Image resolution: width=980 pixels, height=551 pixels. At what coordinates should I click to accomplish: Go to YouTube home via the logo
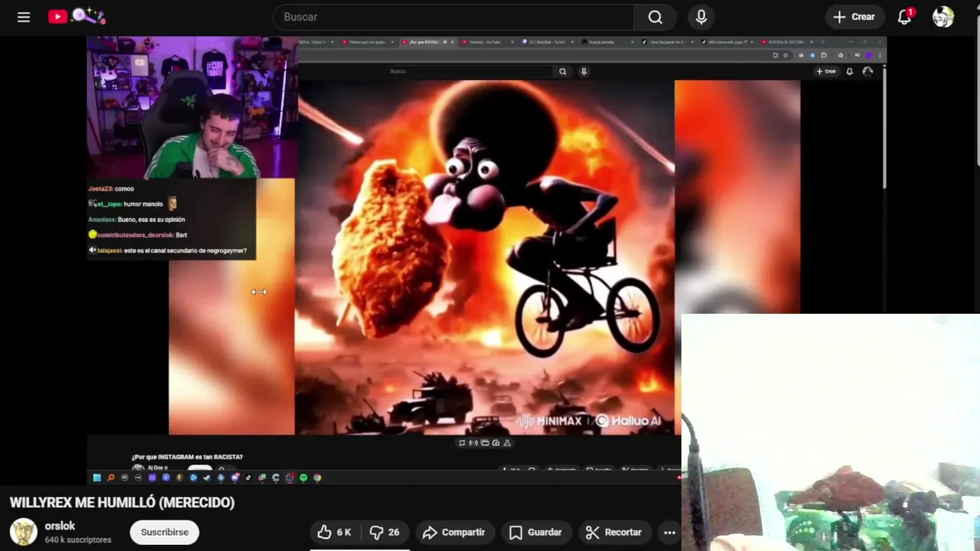click(77, 16)
